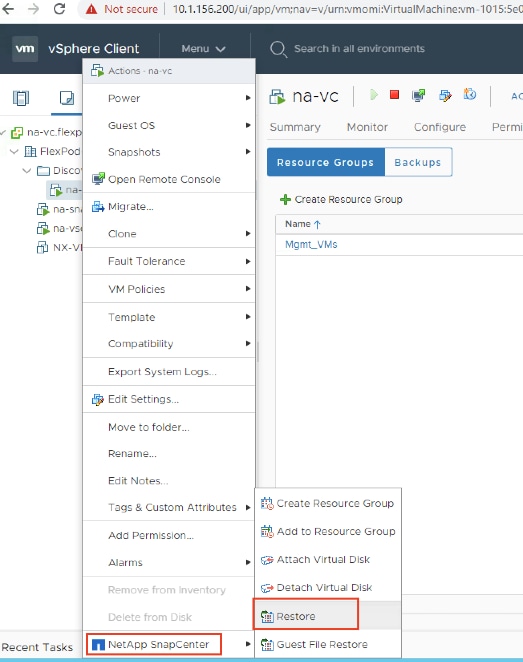Select Edit Notes menu entry
The width and height of the screenshot is (523, 662).
138,481
